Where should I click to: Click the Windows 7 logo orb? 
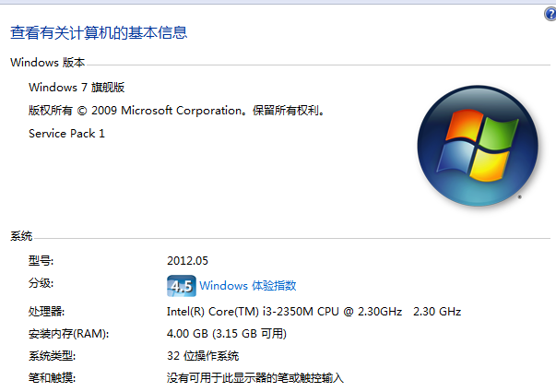pyautogui.click(x=478, y=146)
